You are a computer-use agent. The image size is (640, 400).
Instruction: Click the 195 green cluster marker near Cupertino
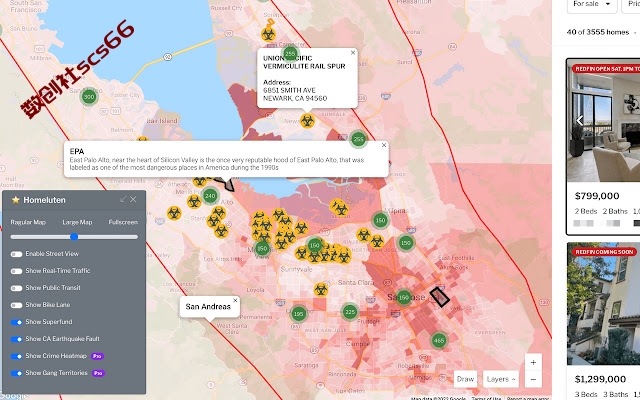click(299, 314)
